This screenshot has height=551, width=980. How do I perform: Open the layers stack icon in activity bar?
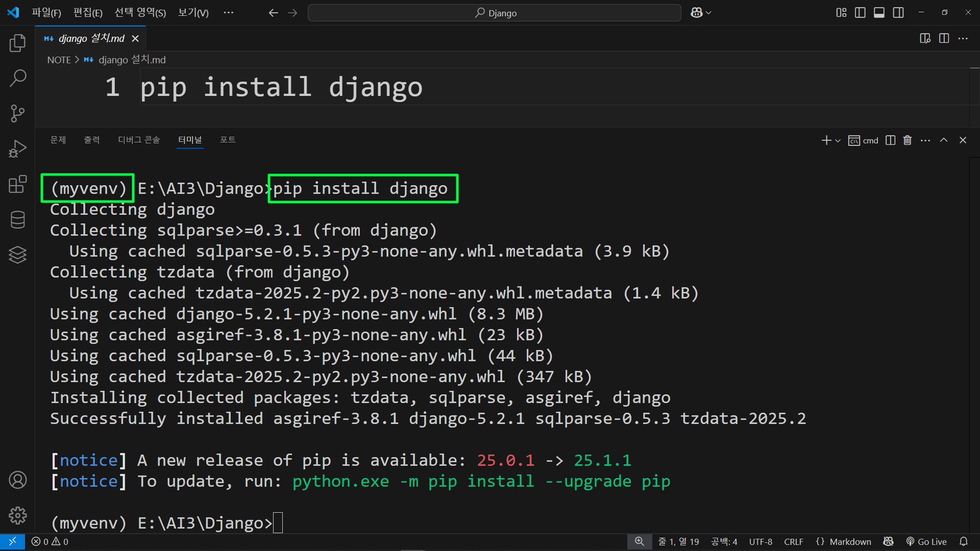coord(17,255)
